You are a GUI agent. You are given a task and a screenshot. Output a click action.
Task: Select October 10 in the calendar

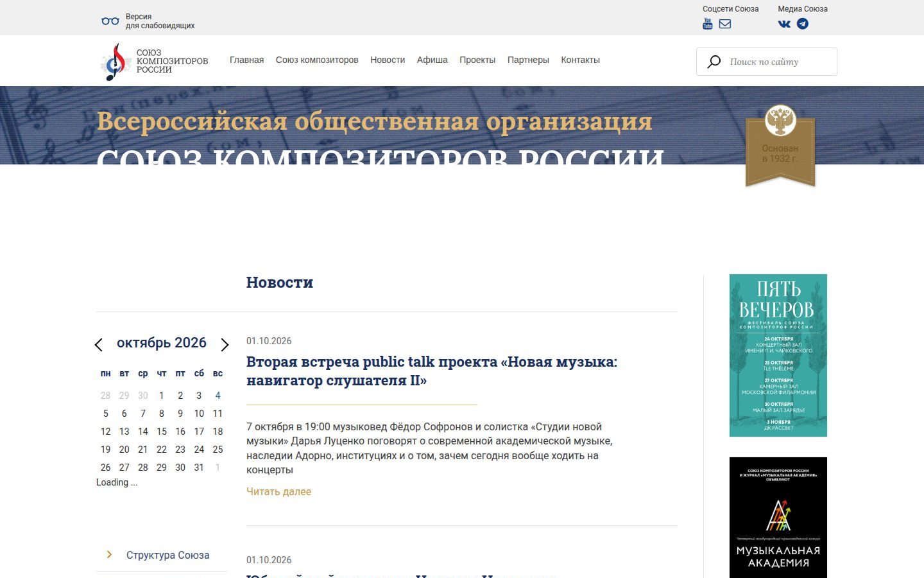tap(199, 414)
